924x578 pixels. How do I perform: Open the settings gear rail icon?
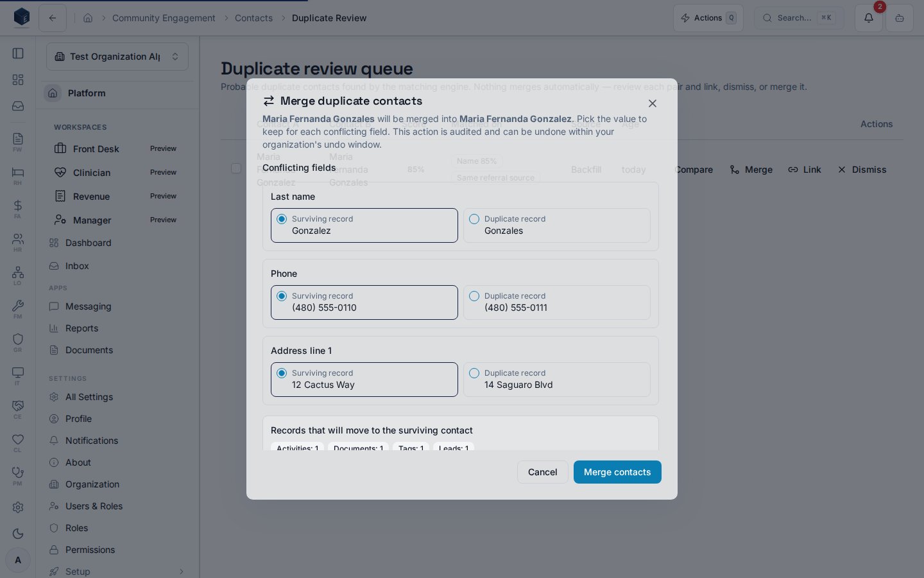18,507
